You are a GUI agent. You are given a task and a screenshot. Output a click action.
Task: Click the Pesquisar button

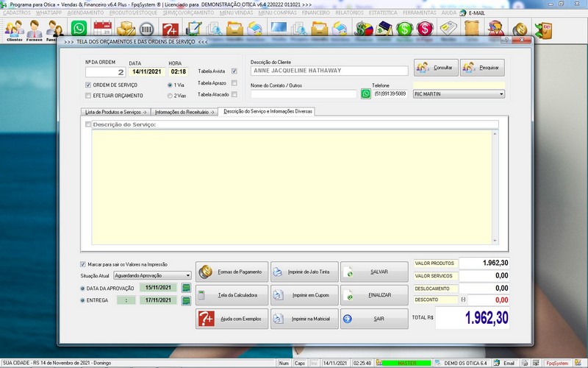point(482,68)
